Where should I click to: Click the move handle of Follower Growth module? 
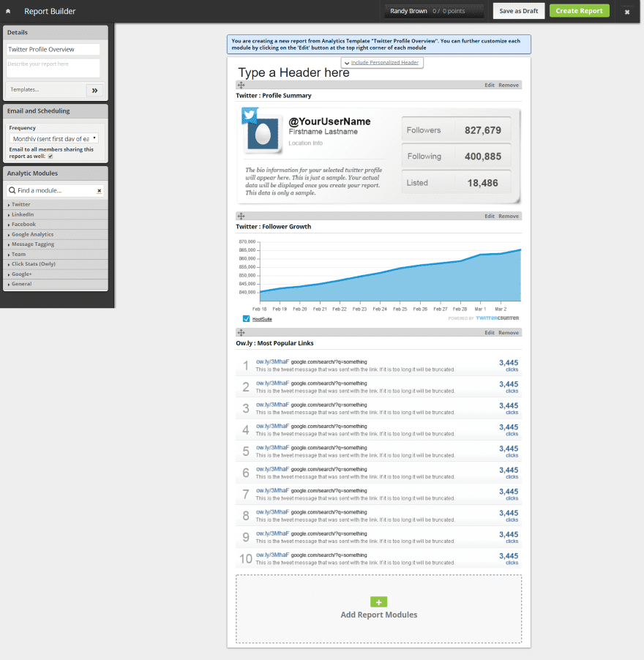pyautogui.click(x=241, y=216)
